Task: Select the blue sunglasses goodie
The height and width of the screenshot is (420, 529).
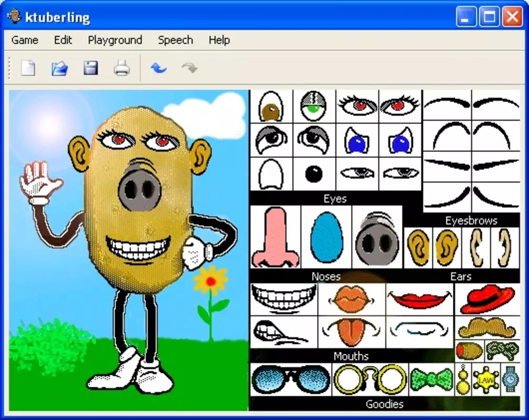Action: click(x=291, y=379)
